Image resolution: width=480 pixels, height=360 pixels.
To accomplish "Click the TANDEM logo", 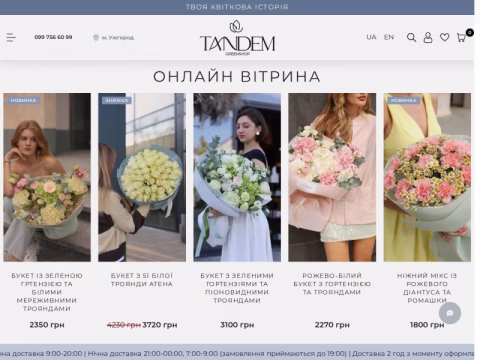I will coord(237,37).
